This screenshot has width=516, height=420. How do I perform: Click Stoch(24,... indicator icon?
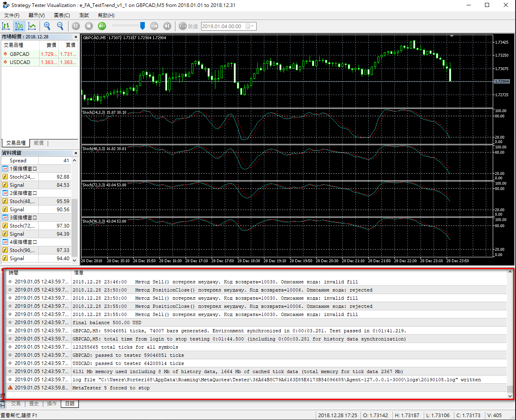[5, 177]
